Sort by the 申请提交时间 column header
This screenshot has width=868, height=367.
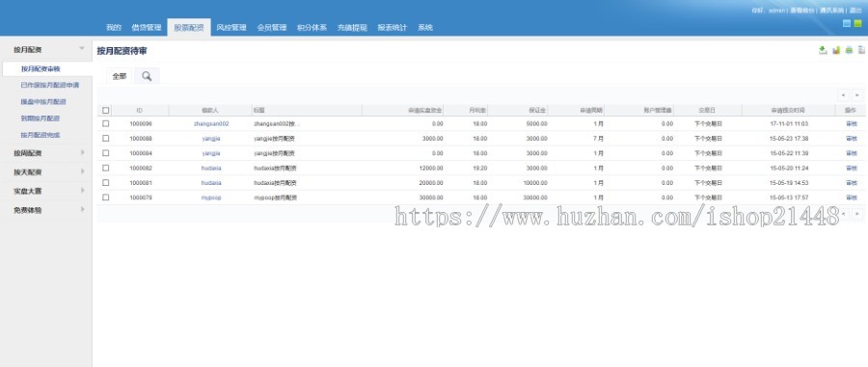coord(788,111)
